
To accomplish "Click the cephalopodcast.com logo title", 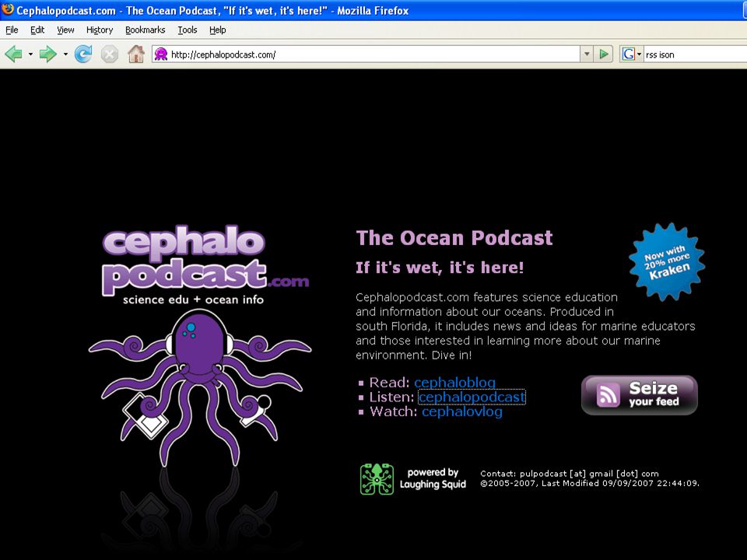I will pos(205,261).
